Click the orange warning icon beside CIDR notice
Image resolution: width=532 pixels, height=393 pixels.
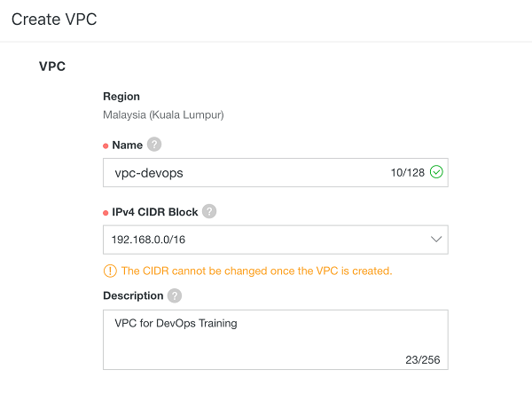tap(110, 271)
